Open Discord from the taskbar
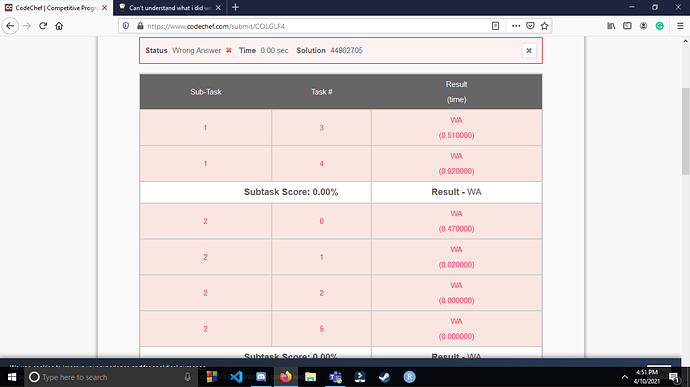The image size is (690, 387). tap(261, 377)
